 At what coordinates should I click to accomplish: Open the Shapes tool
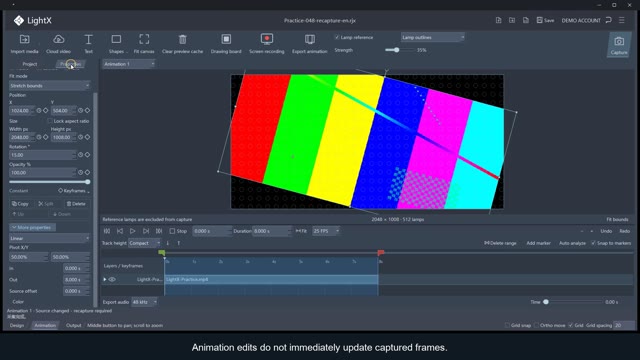tap(116, 44)
